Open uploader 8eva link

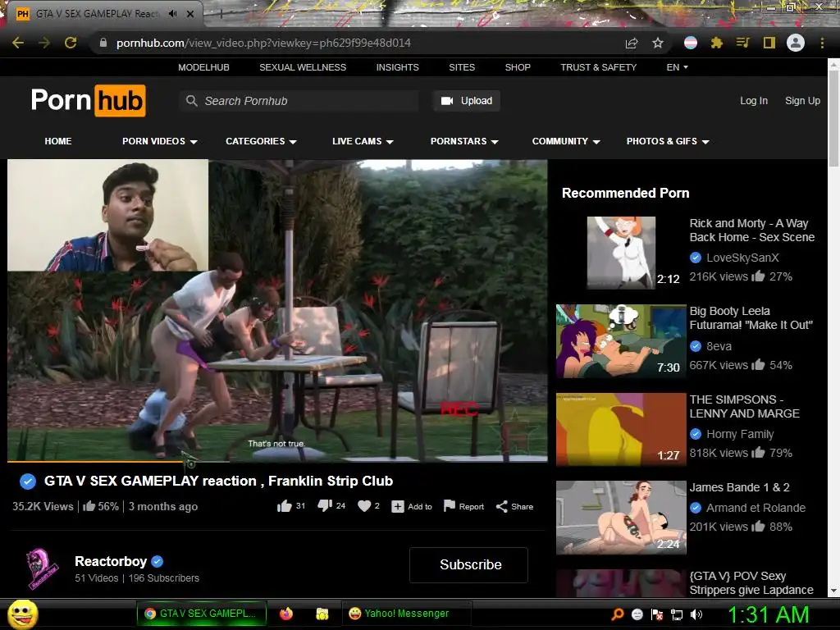[x=719, y=346]
